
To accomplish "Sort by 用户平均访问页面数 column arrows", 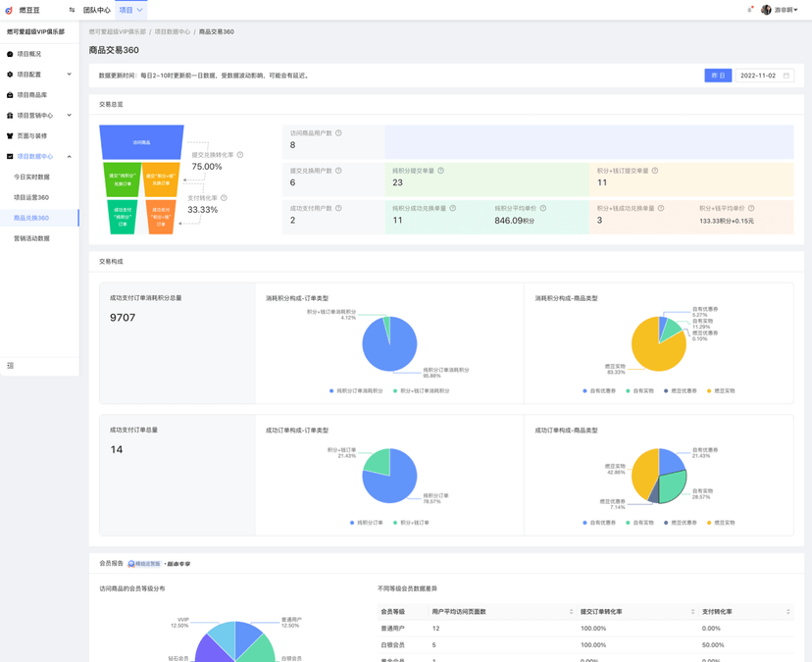I will coord(572,612).
